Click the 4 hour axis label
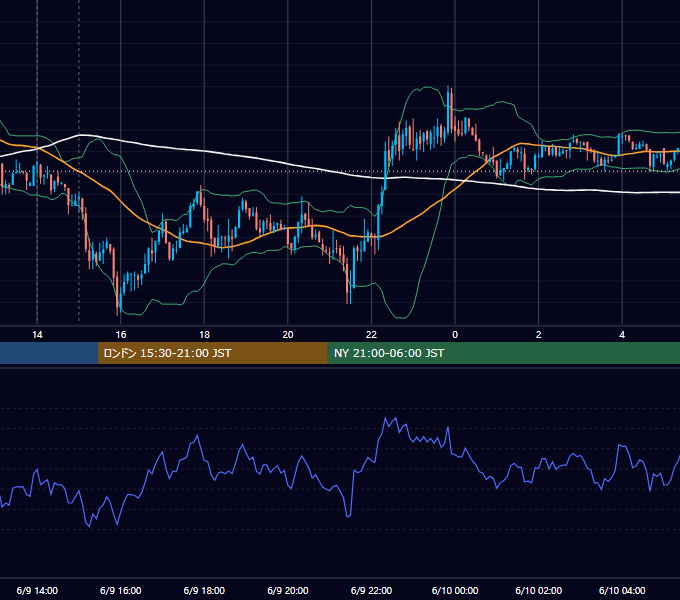Viewport: 680px width, 600px height. pos(622,335)
